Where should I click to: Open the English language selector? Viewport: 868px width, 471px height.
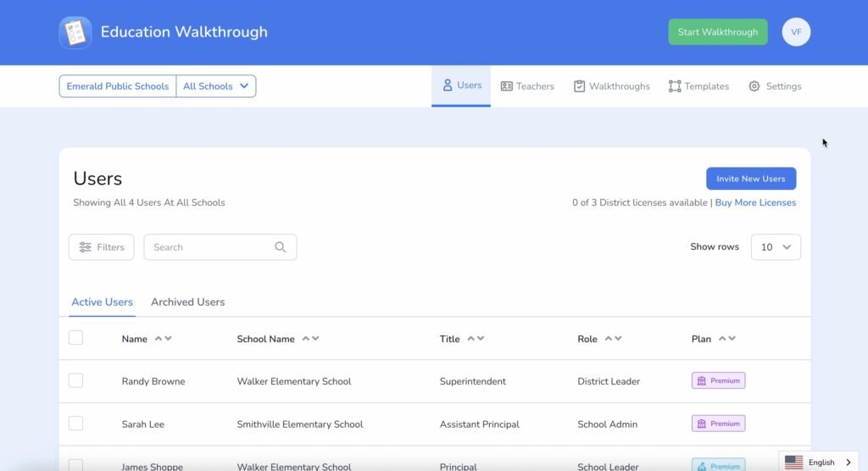[818, 463]
